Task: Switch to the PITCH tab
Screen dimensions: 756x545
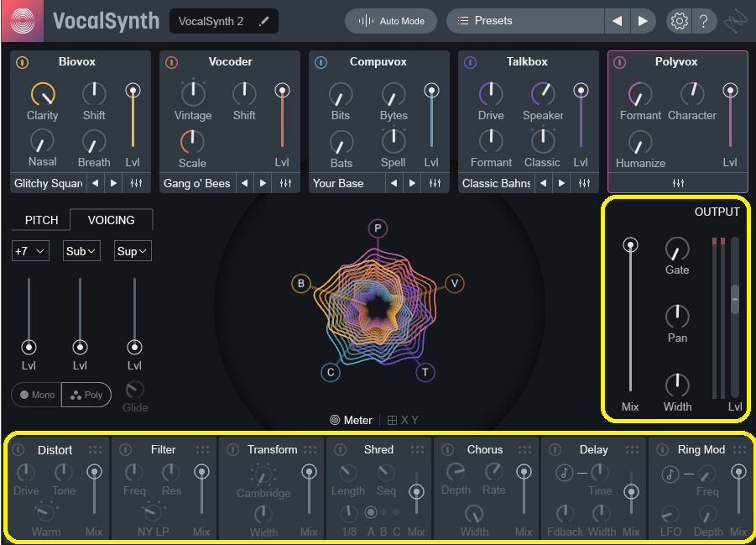Action: [41, 220]
